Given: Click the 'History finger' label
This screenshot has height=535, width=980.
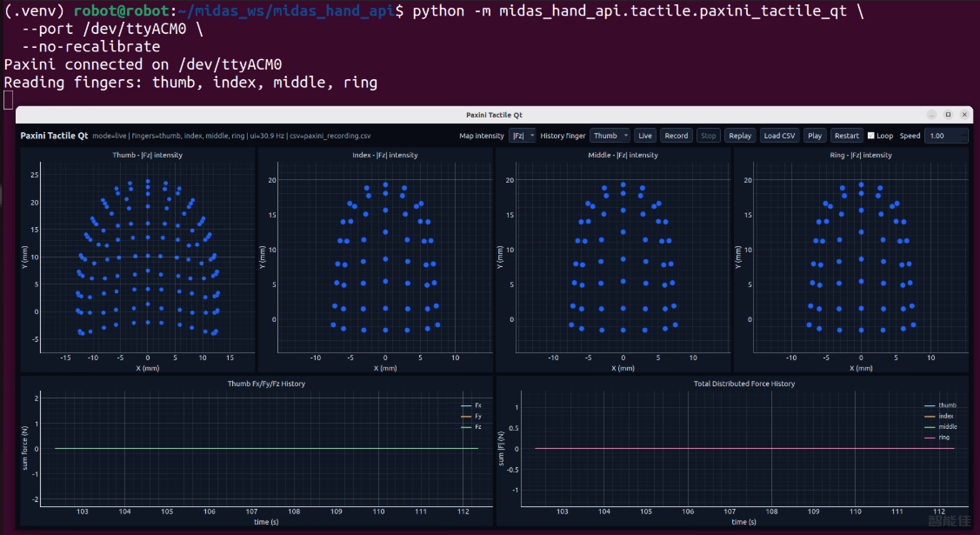Looking at the screenshot, I should click(x=563, y=136).
